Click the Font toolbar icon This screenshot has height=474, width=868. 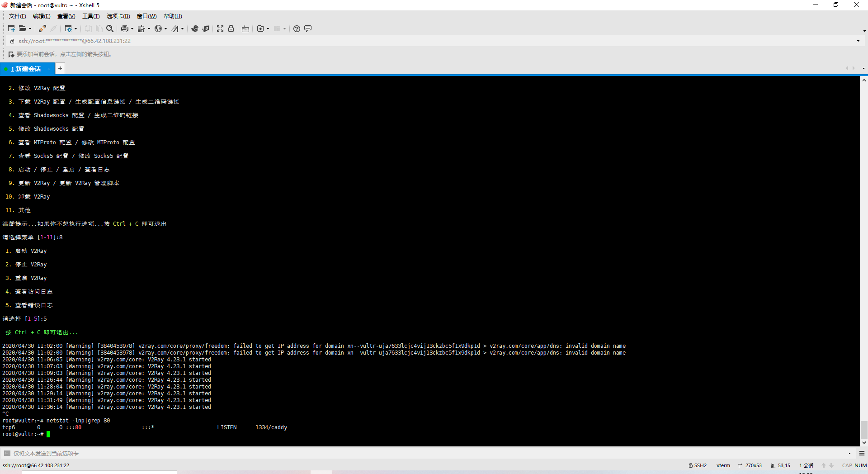(175, 28)
